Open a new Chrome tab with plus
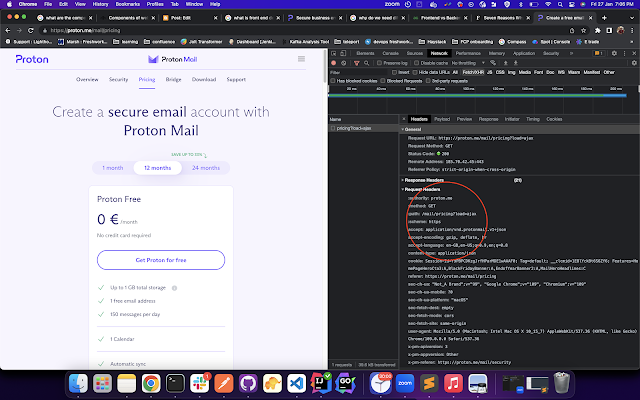Image resolution: width=640 pixels, height=400 pixels. (604, 18)
